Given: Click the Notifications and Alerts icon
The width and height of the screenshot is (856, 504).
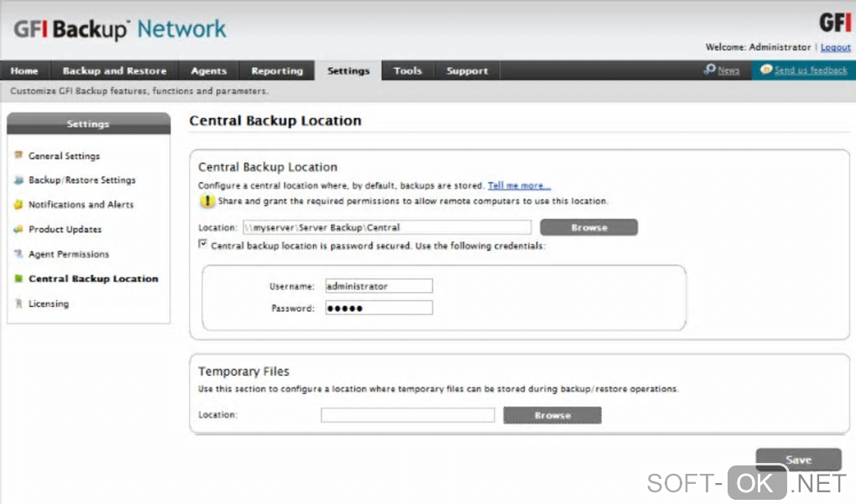Looking at the screenshot, I should point(18,204).
